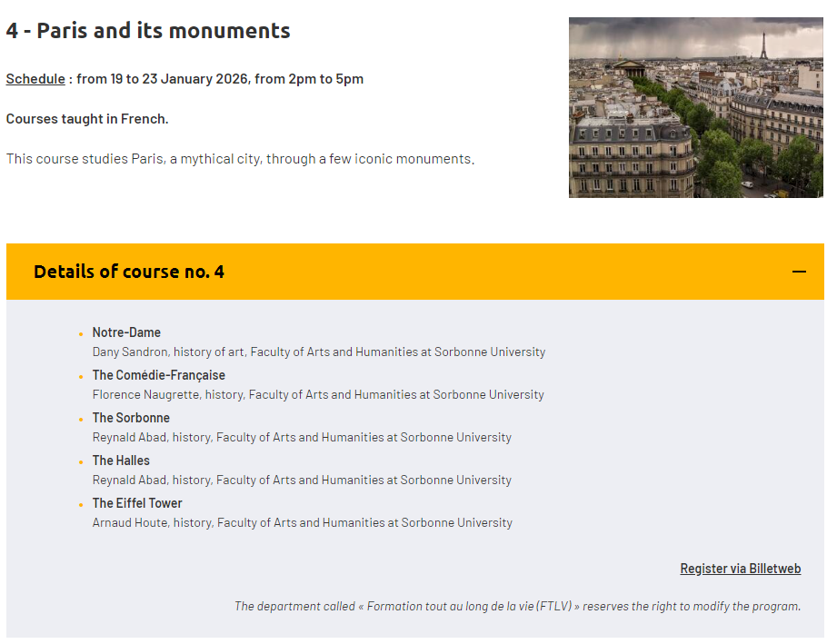Click the Arnaud Houte lecturer line
Viewport: 827px width, 644px height.
(303, 523)
